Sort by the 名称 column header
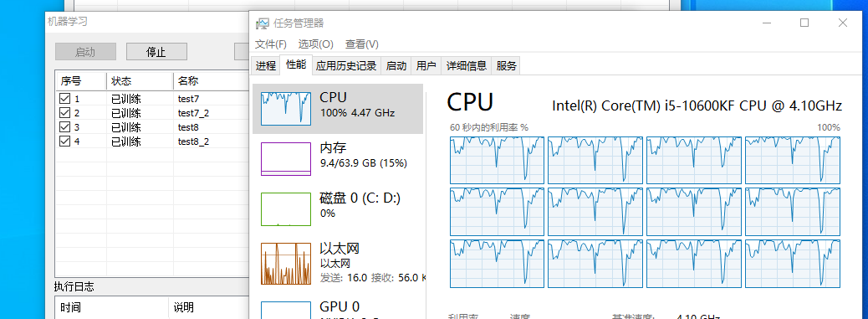The height and width of the screenshot is (319, 868). pyautogui.click(x=211, y=81)
